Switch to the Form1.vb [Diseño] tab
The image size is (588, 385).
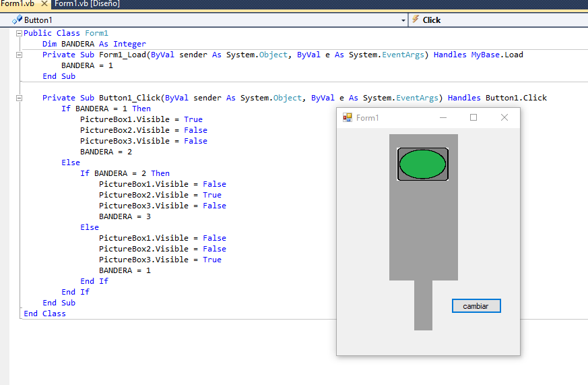[87, 4]
